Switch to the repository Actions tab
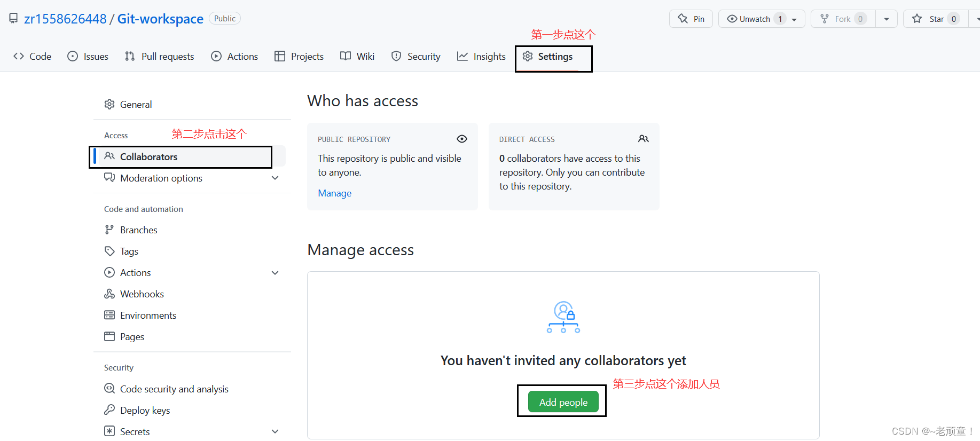This screenshot has width=980, height=441. point(234,56)
